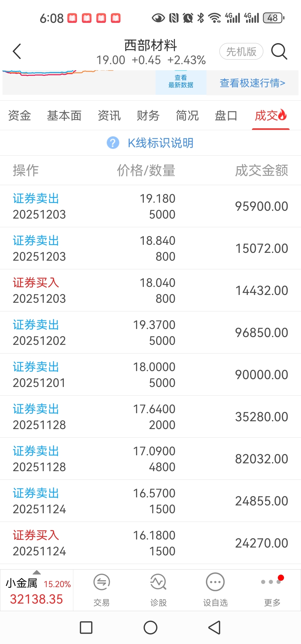Select the 20251202 sell record at 19.3700
Screen dimensions: 301x644
click(151, 332)
